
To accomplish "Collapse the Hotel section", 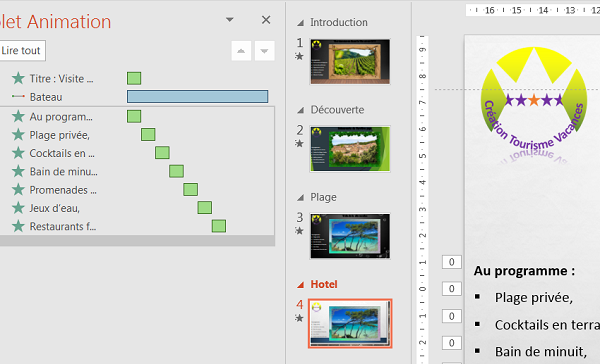I will 301,285.
